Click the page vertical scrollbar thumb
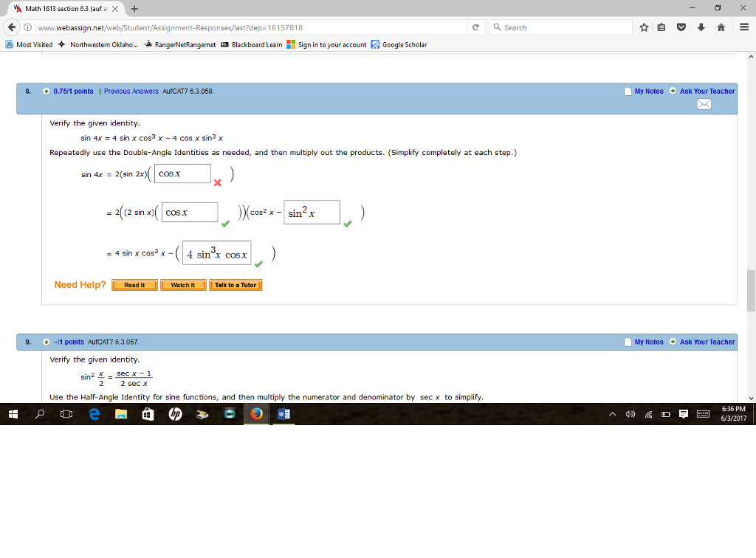This screenshot has height=558, width=756. 751,291
